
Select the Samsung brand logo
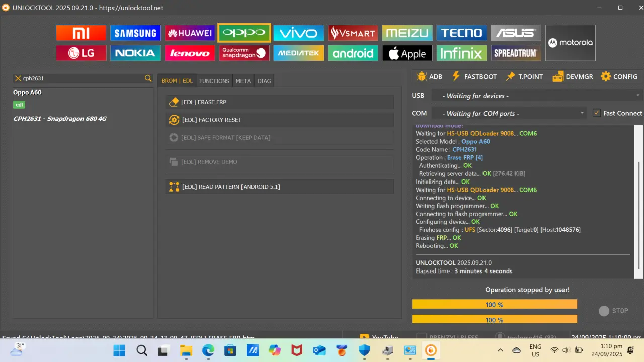[135, 33]
